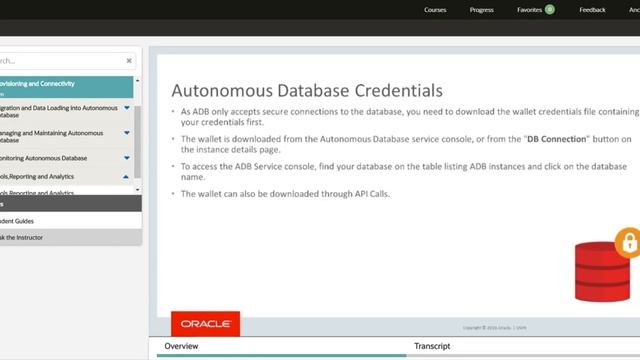Screen dimensions: 640x360
Task: Switch to the Overview tab
Action: coord(181,346)
